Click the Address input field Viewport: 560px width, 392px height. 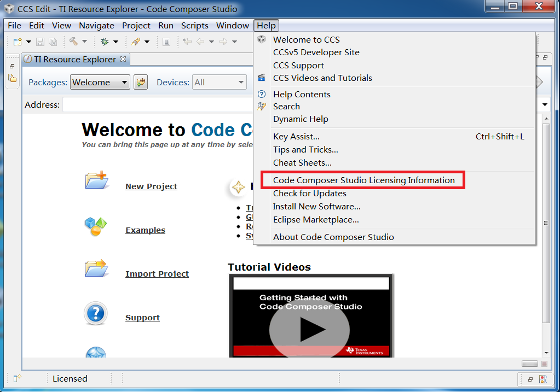pos(158,105)
